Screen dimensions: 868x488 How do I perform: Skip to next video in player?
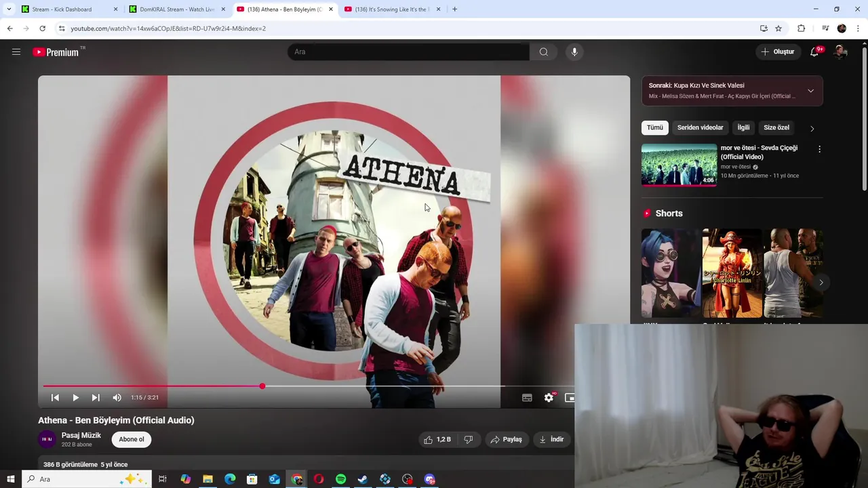(96, 398)
